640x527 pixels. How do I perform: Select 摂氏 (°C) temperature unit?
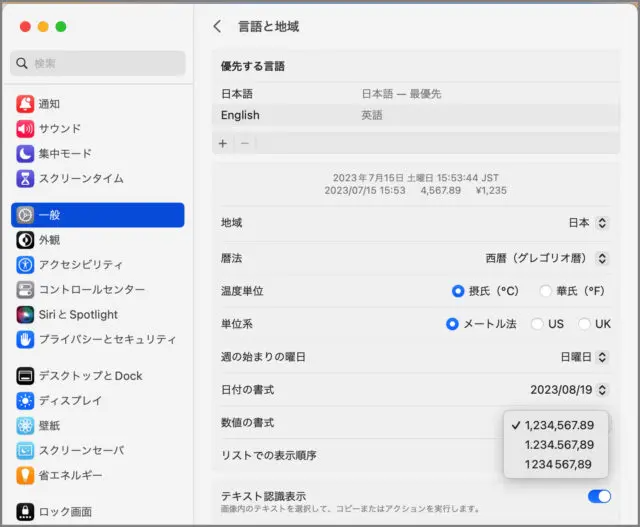(x=458, y=291)
